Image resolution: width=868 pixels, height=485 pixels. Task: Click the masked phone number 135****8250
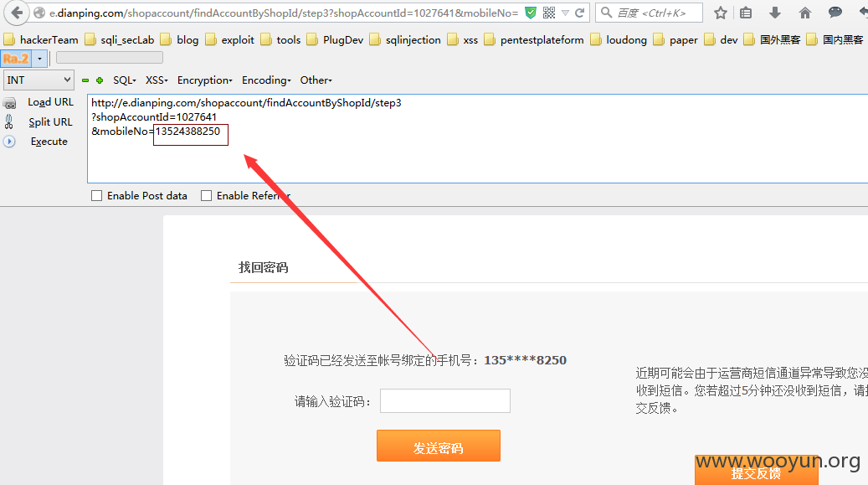tap(525, 360)
